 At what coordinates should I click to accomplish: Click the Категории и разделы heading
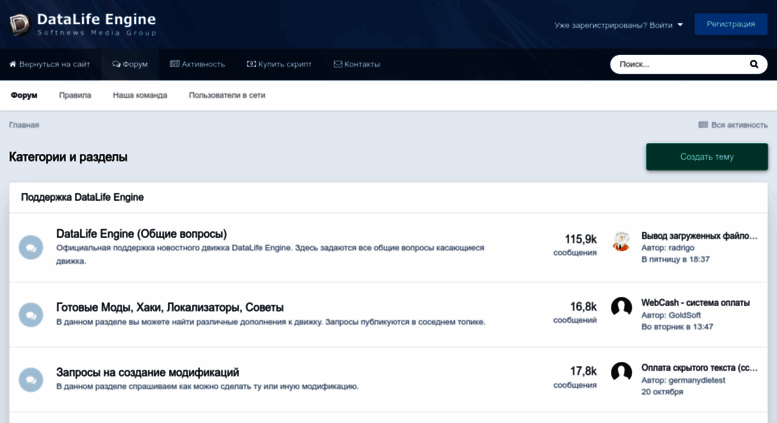click(68, 157)
